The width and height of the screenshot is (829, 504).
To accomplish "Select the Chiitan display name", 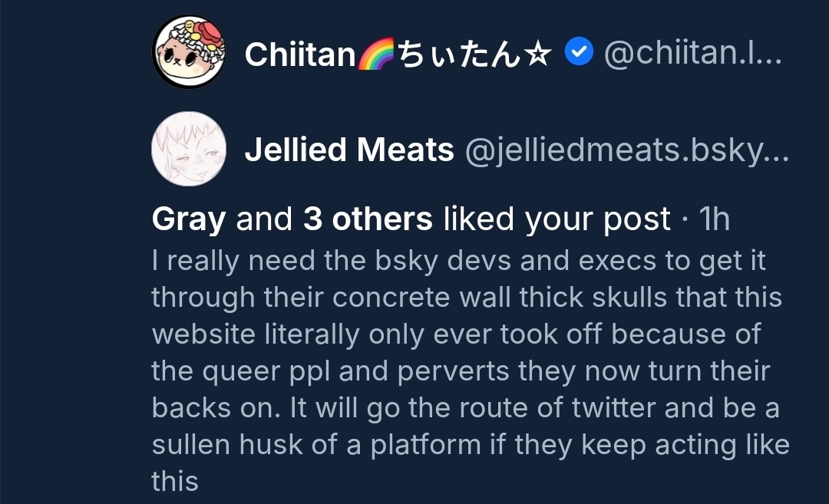I will pos(300,54).
